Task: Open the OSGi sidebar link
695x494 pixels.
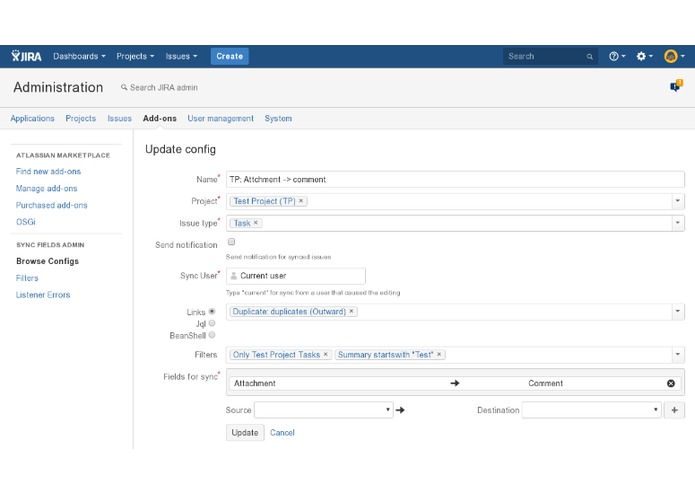Action: tap(26, 222)
